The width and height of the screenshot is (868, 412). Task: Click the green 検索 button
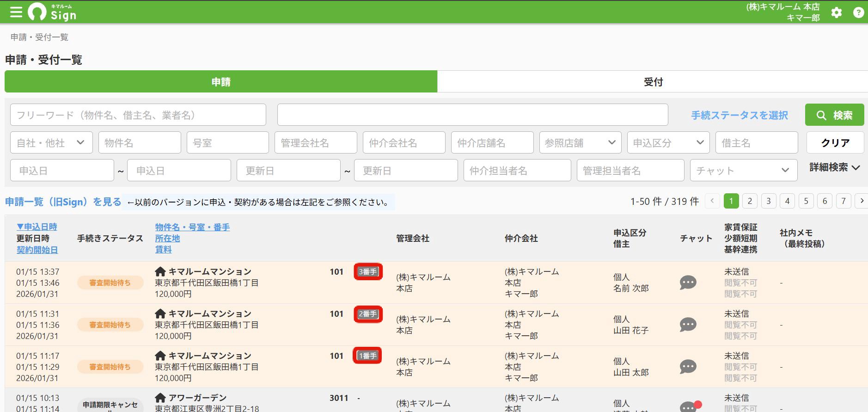[x=834, y=115]
